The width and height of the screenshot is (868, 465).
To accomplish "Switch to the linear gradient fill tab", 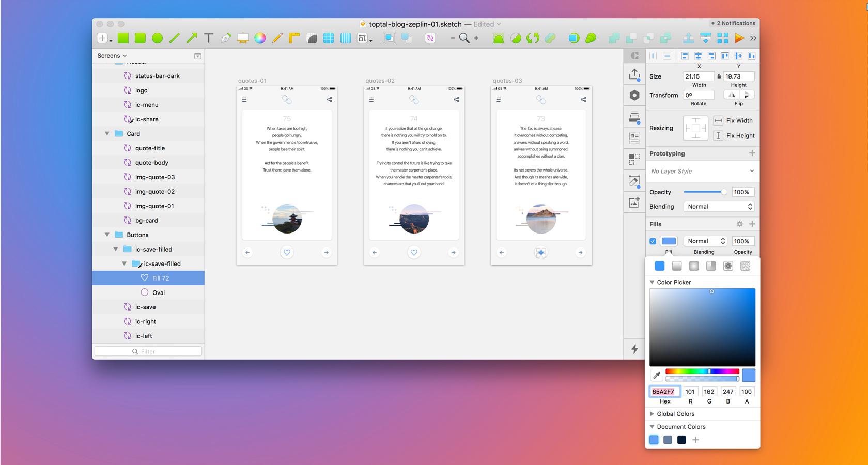I will (x=677, y=266).
